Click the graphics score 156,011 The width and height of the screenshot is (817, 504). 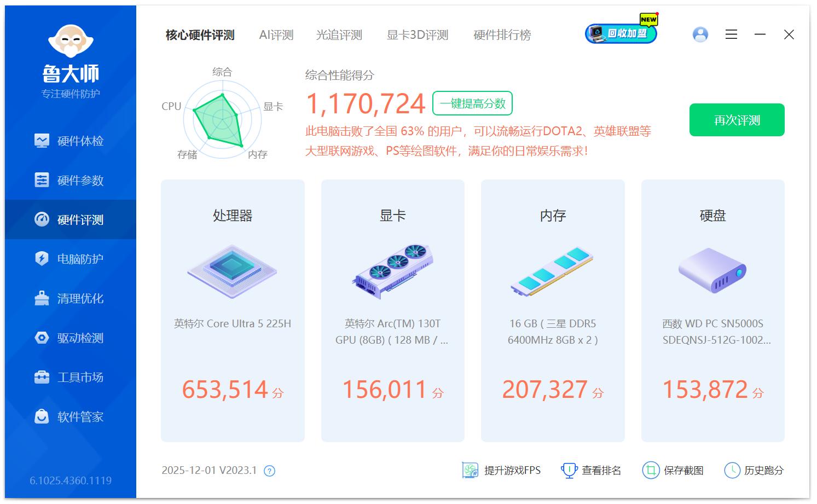(x=385, y=390)
